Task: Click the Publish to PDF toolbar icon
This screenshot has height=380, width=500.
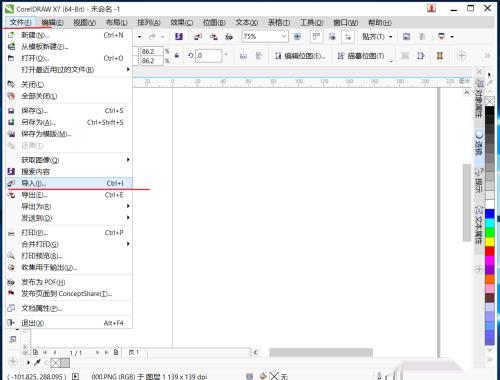Action: point(229,37)
